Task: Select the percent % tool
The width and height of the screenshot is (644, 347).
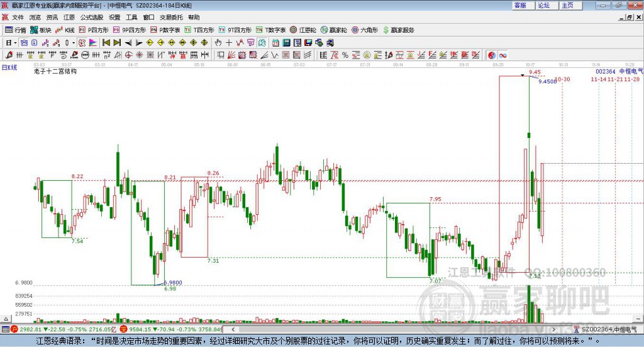Action: (345, 55)
